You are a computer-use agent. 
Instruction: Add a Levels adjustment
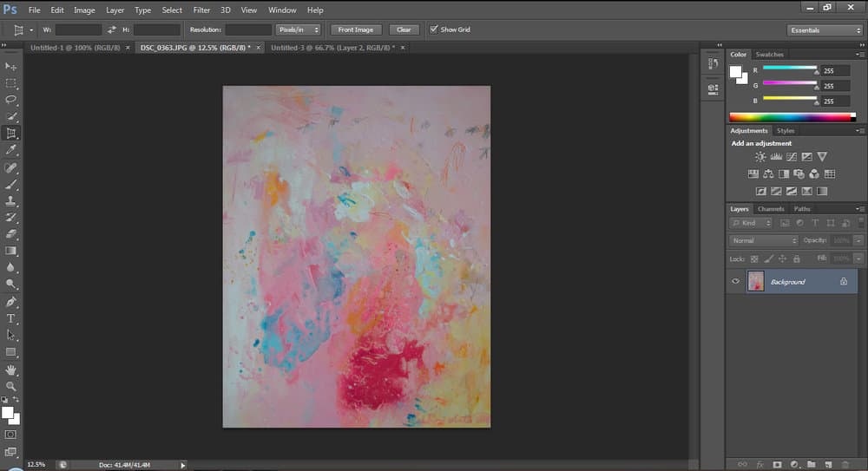(x=776, y=157)
